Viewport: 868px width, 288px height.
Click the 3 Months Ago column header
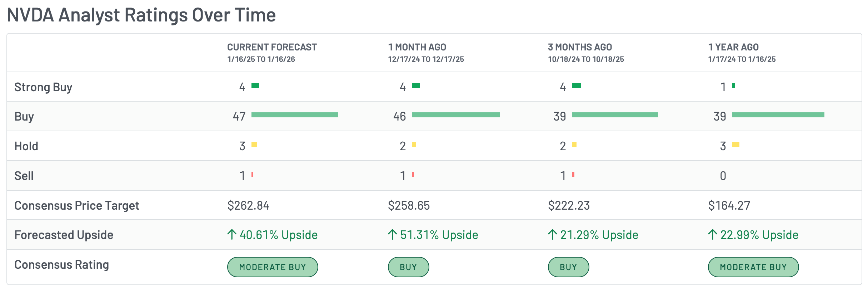click(580, 47)
